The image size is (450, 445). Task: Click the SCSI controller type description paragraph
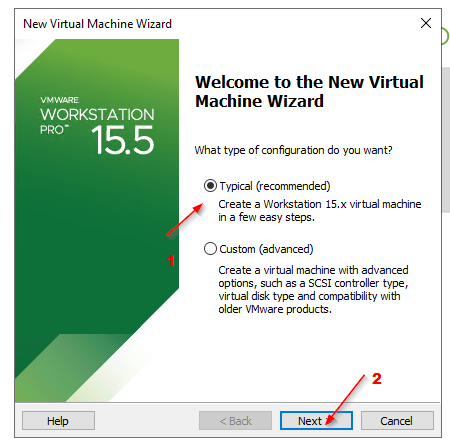coord(313,289)
